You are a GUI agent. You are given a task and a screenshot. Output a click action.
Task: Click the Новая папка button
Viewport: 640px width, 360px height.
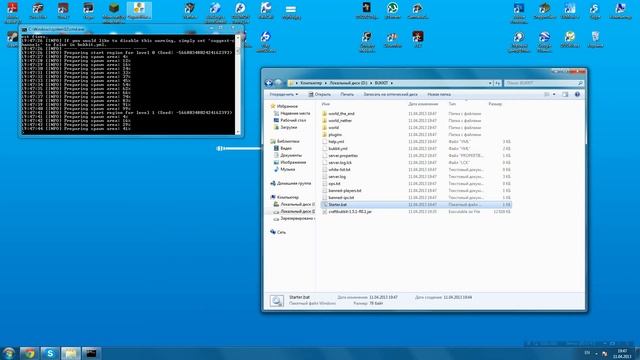pyautogui.click(x=439, y=94)
